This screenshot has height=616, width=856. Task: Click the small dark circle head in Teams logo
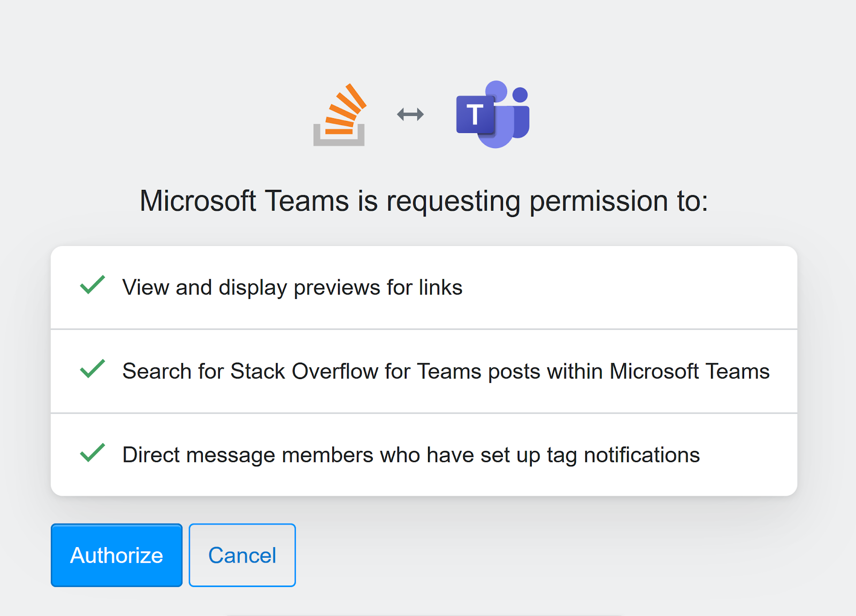(x=520, y=95)
